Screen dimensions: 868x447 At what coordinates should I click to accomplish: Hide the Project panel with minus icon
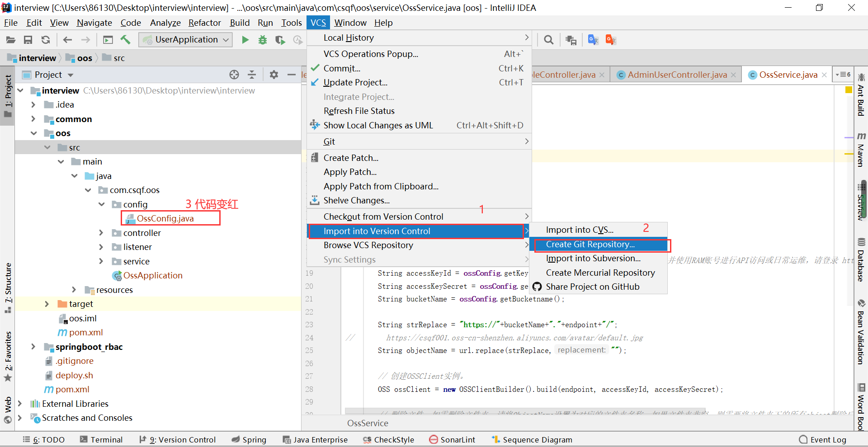point(292,75)
